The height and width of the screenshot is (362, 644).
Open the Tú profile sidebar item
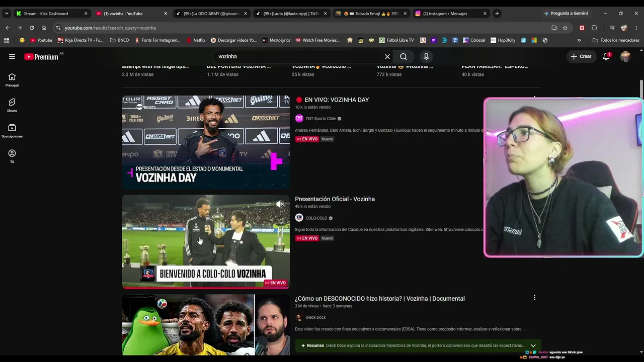[x=12, y=156]
